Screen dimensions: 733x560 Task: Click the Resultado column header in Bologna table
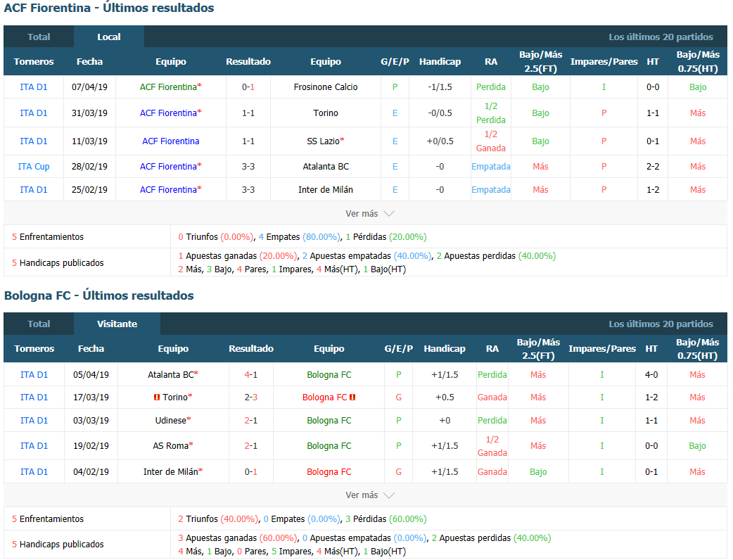[x=251, y=349]
